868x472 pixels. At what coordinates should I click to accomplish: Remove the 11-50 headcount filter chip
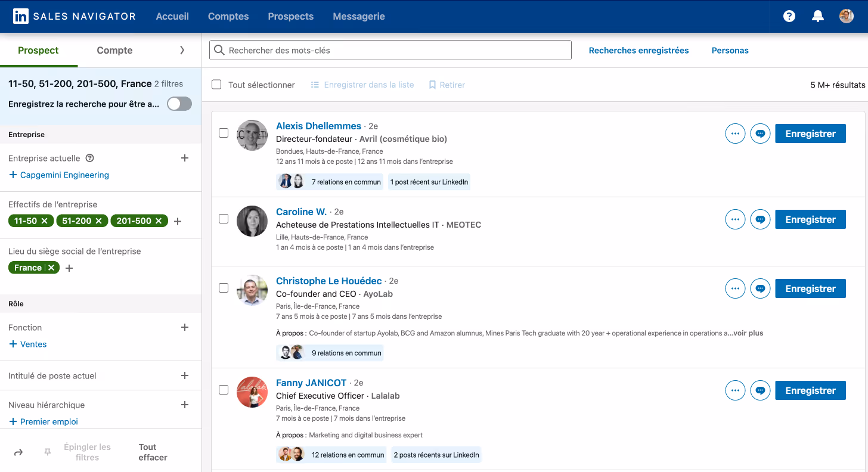[44, 221]
